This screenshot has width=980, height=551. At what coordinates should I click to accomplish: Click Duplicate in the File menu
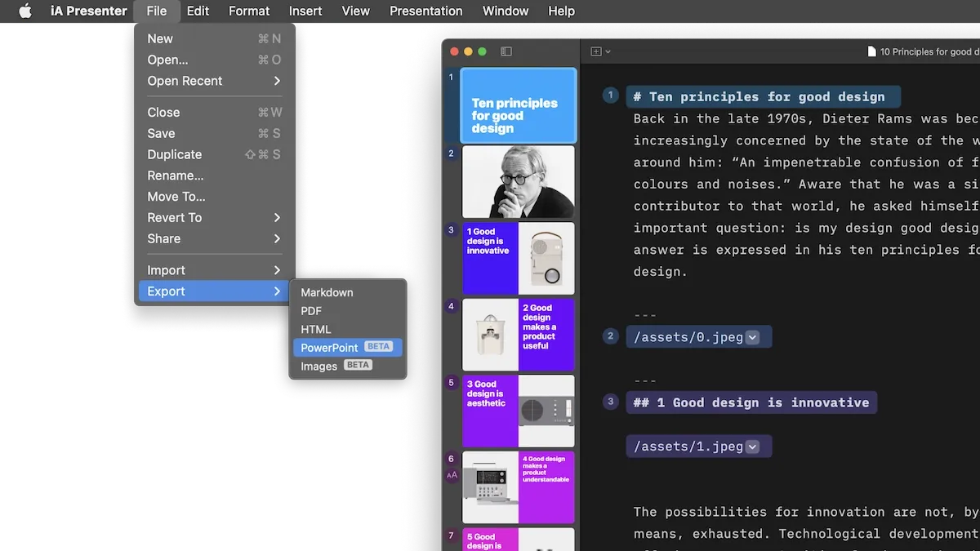pyautogui.click(x=175, y=154)
